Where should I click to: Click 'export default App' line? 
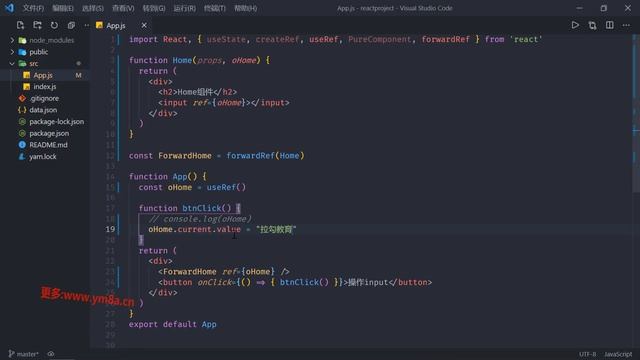click(172, 324)
